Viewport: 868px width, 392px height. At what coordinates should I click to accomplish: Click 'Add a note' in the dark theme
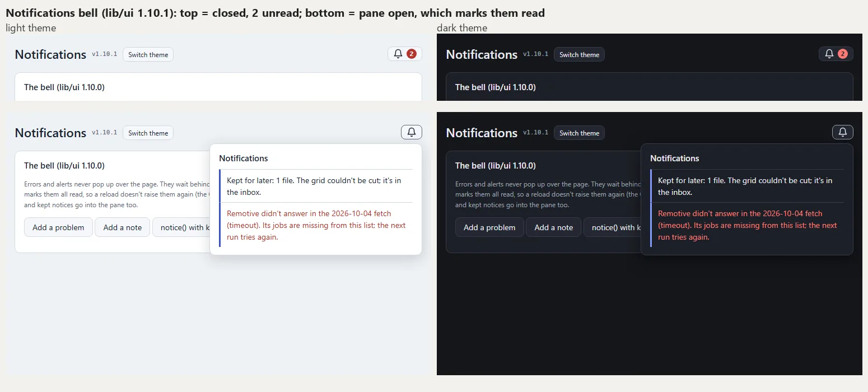click(554, 227)
